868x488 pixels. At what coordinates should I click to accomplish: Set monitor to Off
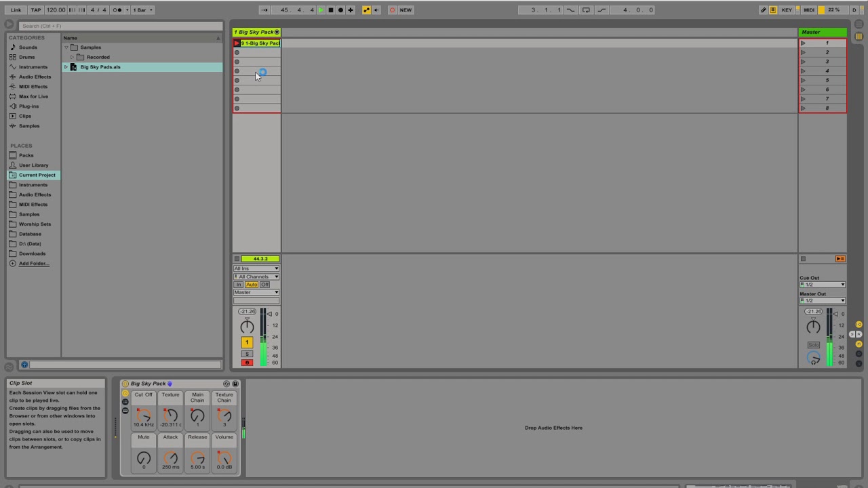[x=264, y=285]
